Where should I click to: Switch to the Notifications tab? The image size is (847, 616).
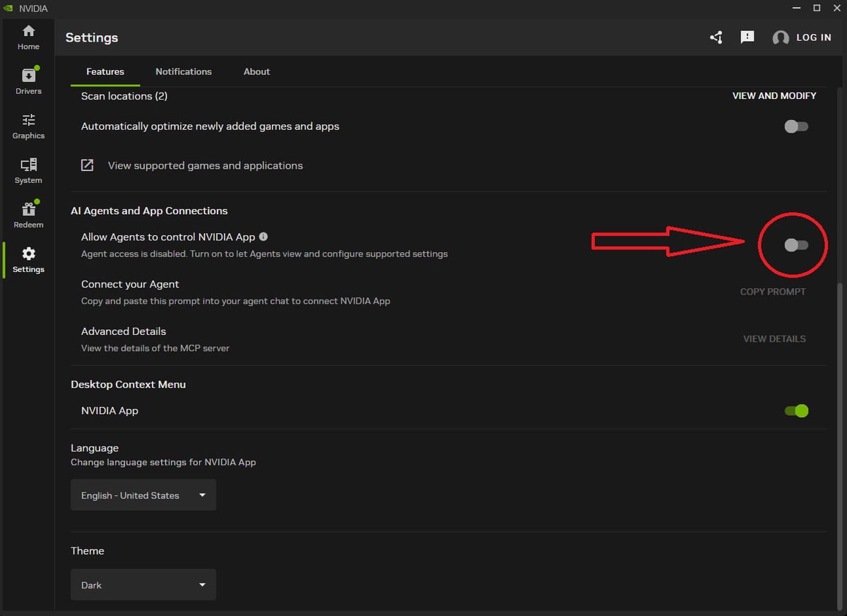pos(184,72)
